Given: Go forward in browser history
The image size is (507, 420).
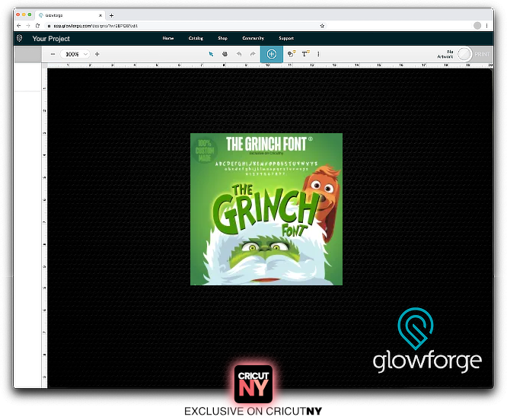Looking at the screenshot, I should (28, 26).
